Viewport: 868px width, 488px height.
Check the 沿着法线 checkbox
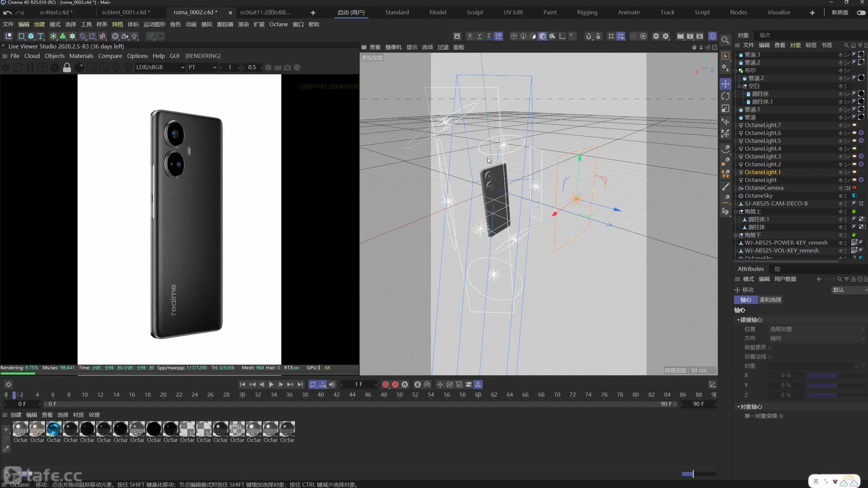pos(770,357)
